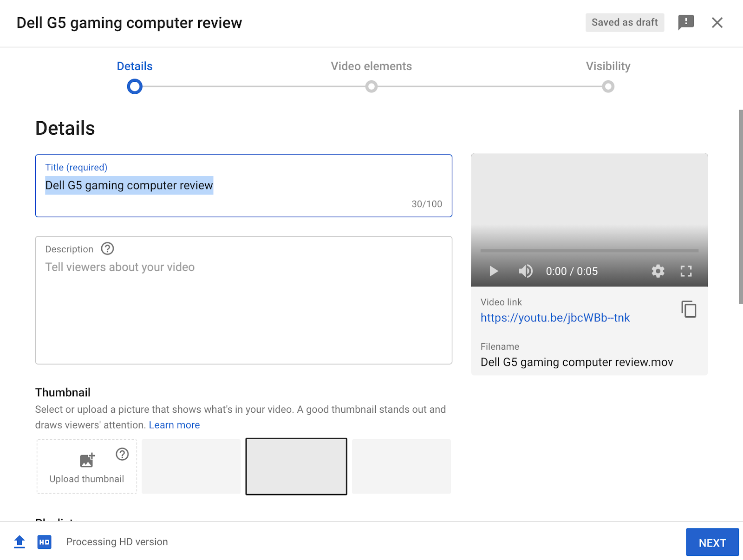Mute the video preview volume
The height and width of the screenshot is (560, 743).
coord(526,271)
